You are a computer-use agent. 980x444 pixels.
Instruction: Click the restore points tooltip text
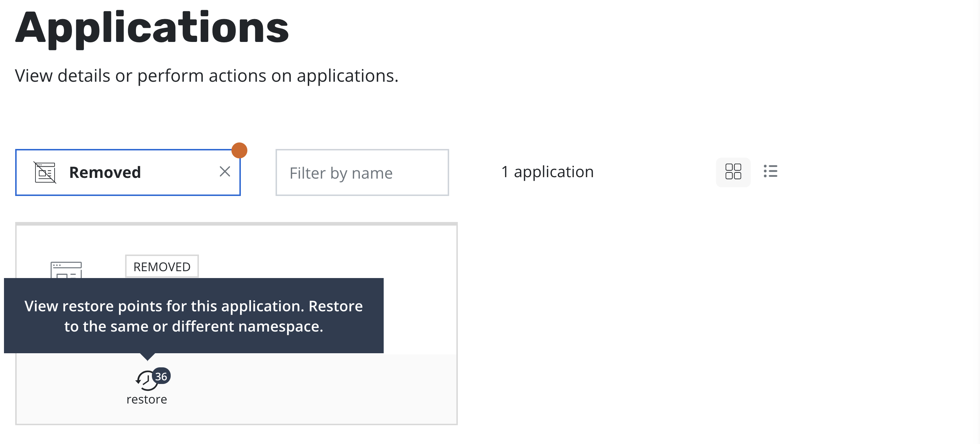(193, 316)
